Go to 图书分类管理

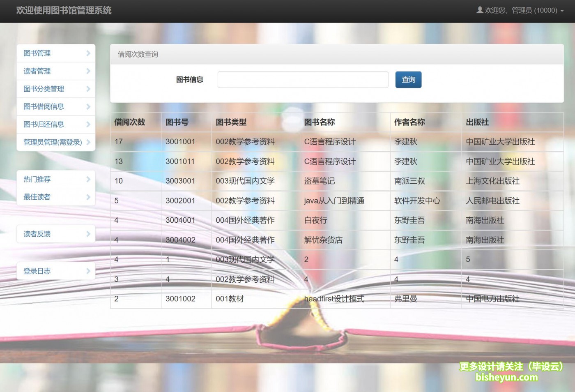coord(56,89)
